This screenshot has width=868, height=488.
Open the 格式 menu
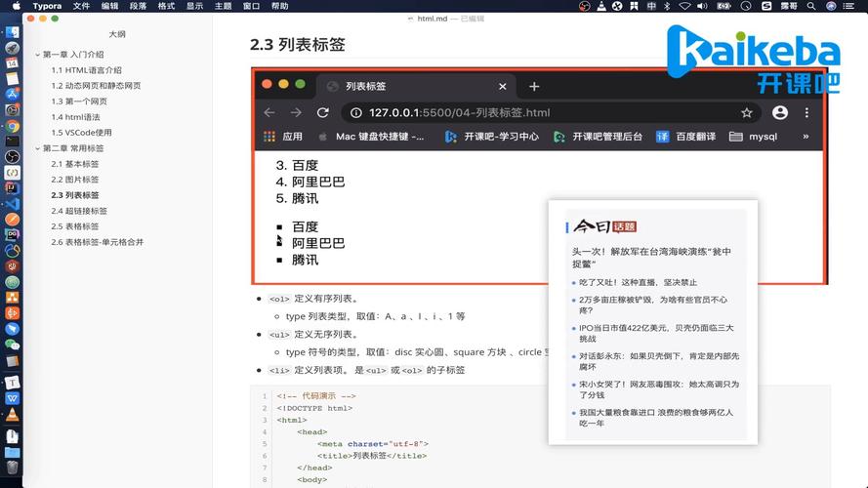click(x=166, y=6)
